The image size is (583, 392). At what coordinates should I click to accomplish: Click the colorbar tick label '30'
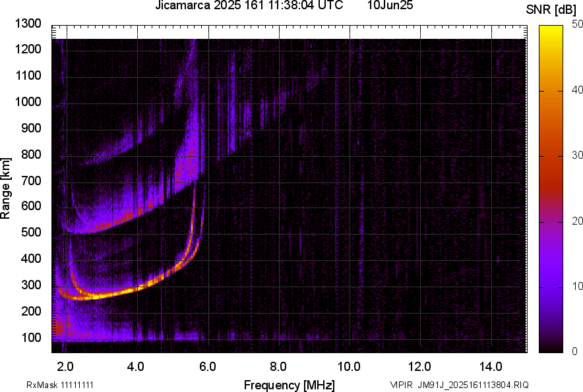576,155
